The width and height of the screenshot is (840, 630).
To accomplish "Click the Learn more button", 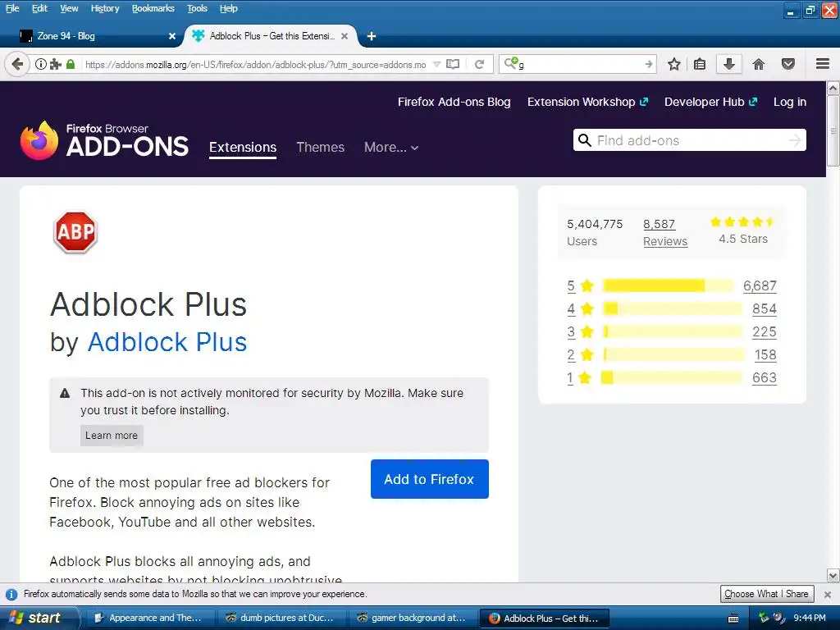I will tap(112, 436).
